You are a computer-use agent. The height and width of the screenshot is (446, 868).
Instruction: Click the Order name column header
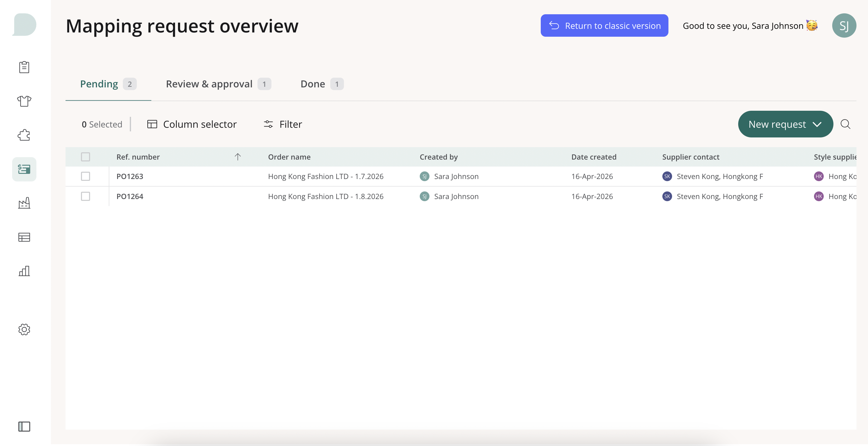coord(289,157)
